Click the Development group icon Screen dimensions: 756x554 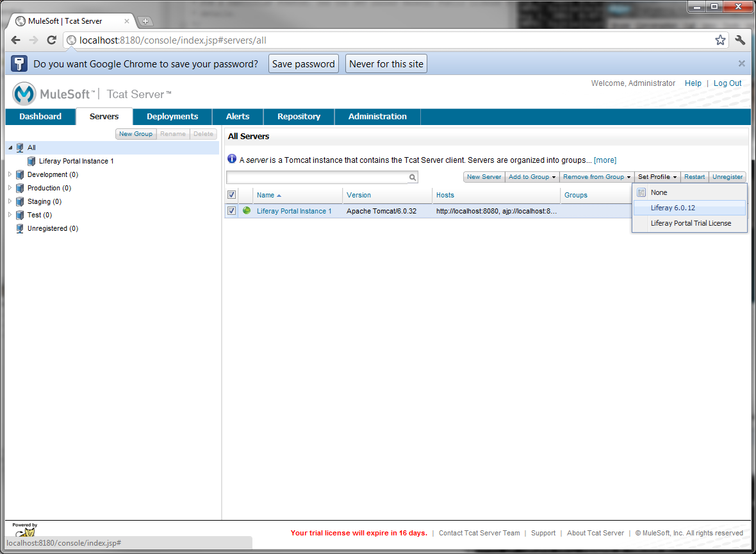tap(20, 174)
